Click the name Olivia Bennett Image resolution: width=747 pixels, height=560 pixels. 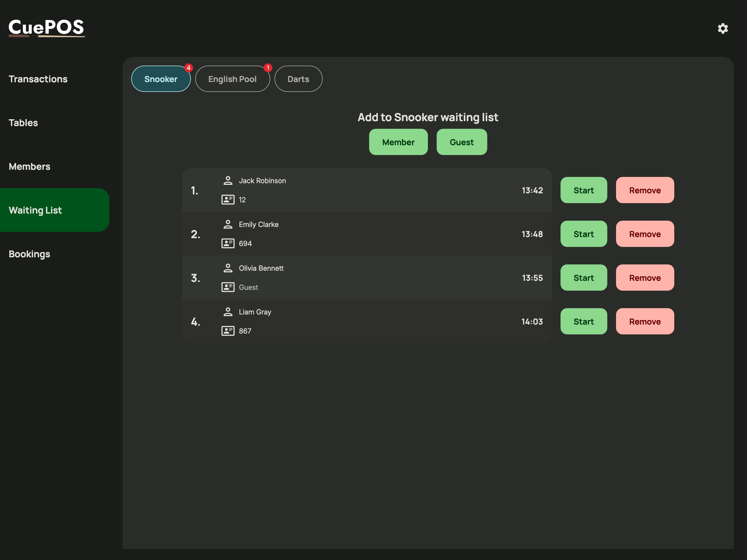[261, 268]
